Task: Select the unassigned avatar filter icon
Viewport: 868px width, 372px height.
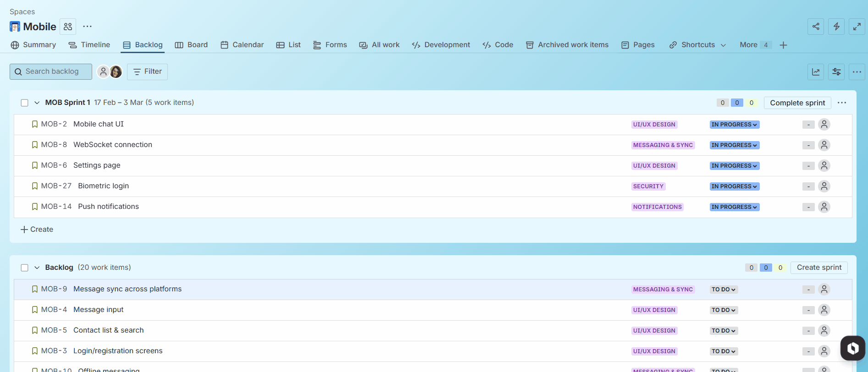Action: pyautogui.click(x=104, y=71)
